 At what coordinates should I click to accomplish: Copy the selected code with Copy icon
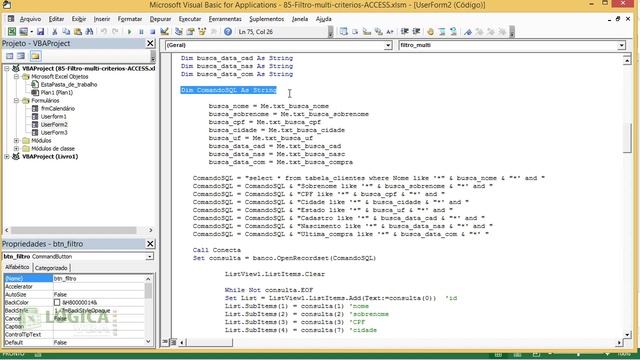(66, 32)
